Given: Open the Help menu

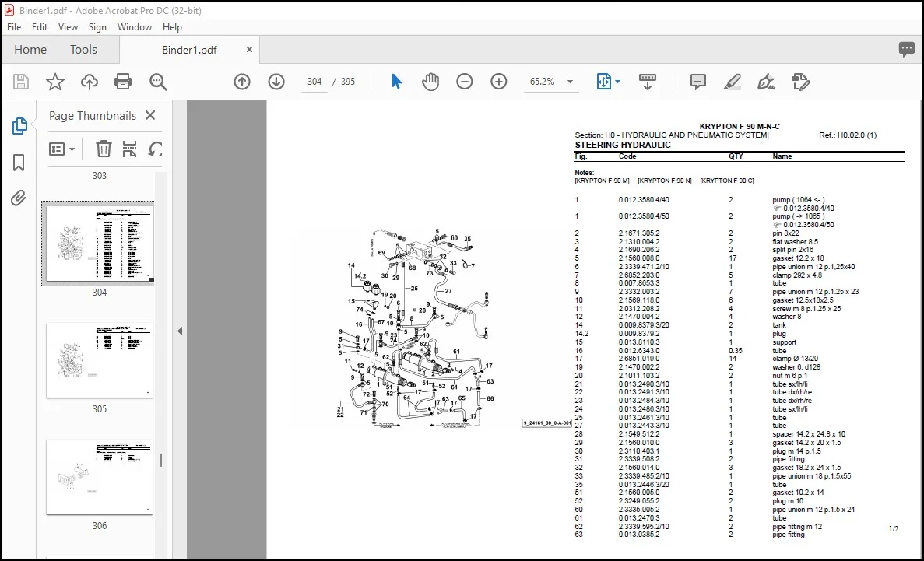Looking at the screenshot, I should point(172,27).
